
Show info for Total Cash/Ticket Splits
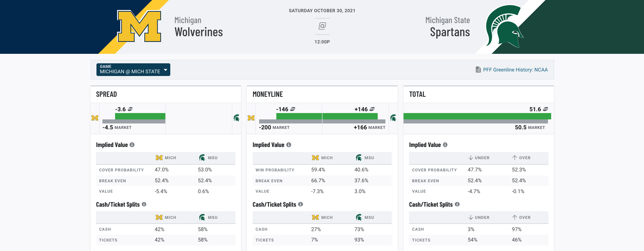pos(457,204)
